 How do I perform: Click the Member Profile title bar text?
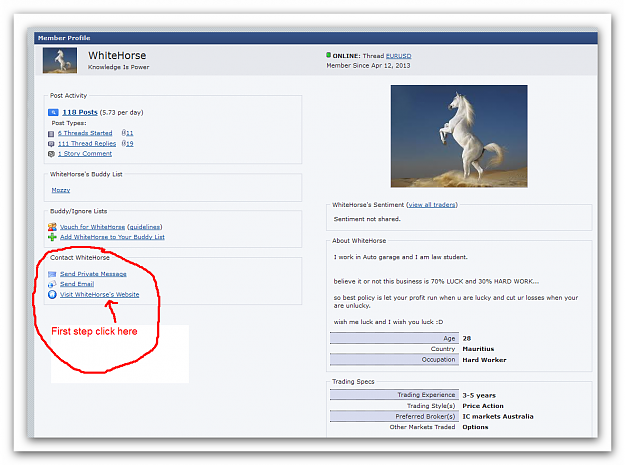(x=64, y=38)
